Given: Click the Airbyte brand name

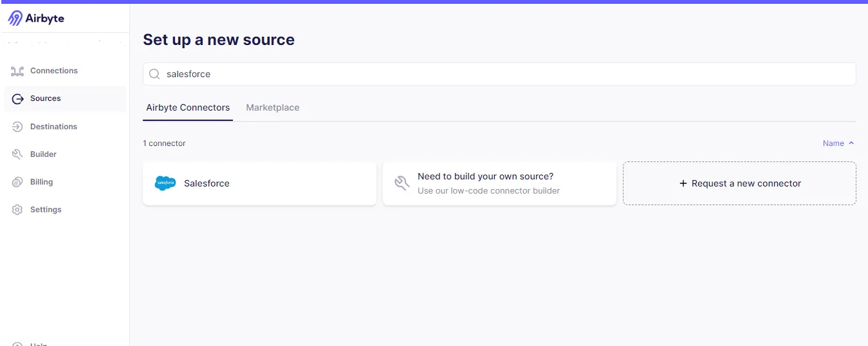Looking at the screenshot, I should click(45, 18).
